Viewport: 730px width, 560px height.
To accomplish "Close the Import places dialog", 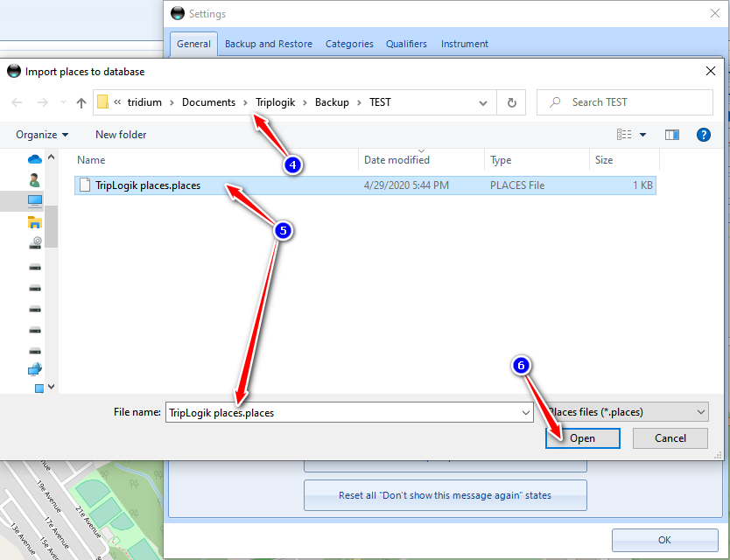I will click(711, 71).
